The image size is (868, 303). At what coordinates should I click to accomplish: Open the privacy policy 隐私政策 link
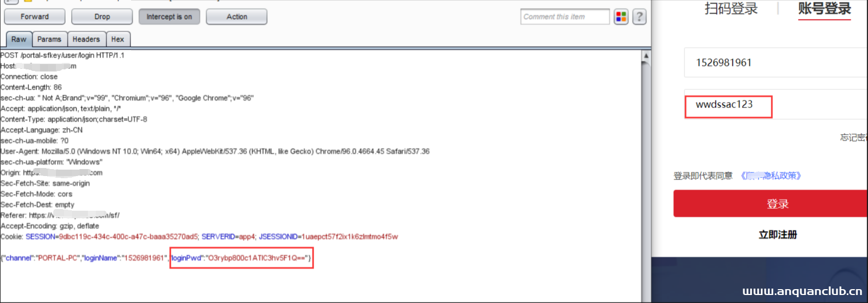pos(771,176)
